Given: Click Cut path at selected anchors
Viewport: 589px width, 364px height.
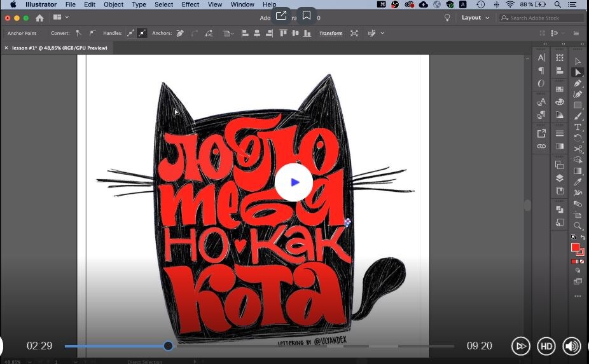Looking at the screenshot, I should point(209,34).
